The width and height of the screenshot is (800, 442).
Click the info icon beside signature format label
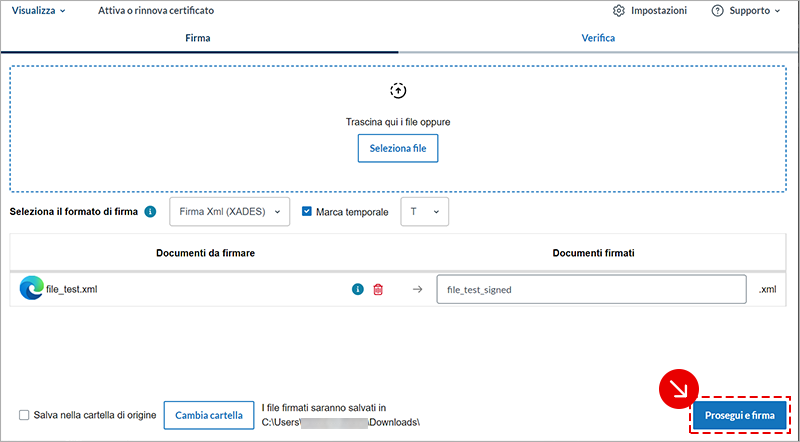pos(150,212)
